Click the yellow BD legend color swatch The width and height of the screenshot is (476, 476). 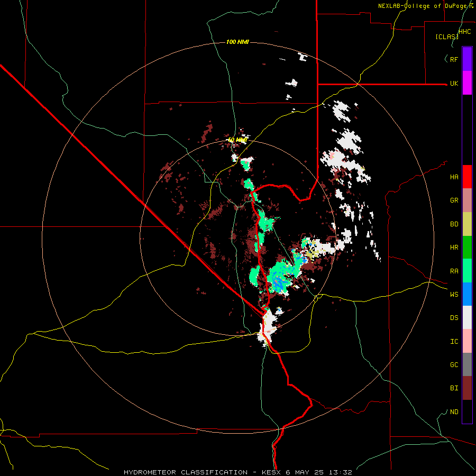pyautogui.click(x=467, y=224)
